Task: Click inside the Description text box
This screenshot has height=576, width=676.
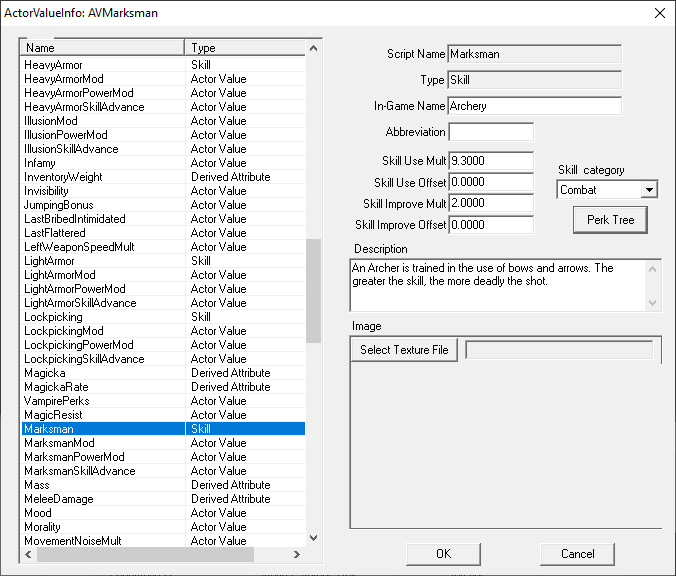Action: [498, 285]
